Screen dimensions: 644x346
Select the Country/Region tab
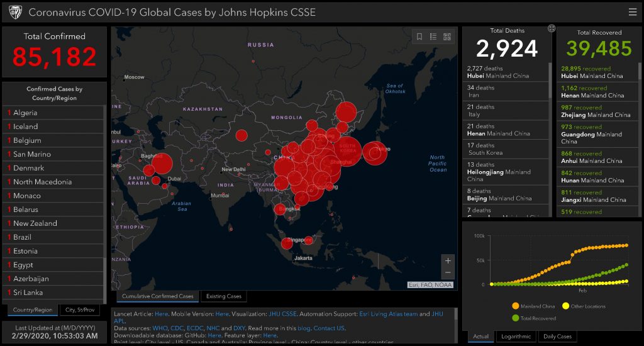click(x=33, y=310)
